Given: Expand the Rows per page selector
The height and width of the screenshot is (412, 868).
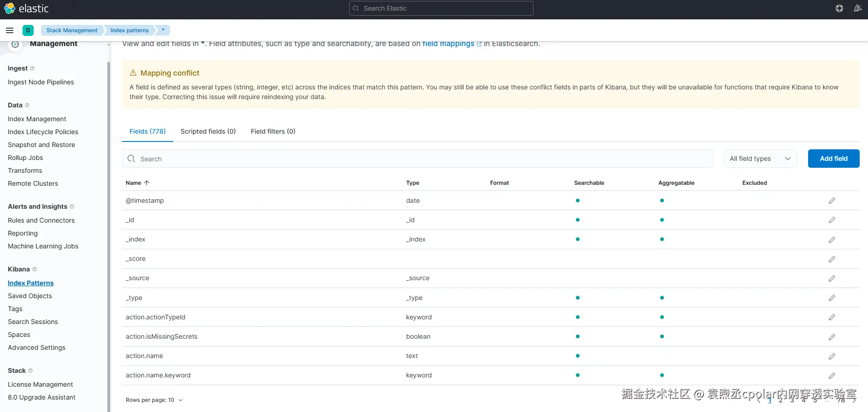Looking at the screenshot, I should (x=154, y=400).
